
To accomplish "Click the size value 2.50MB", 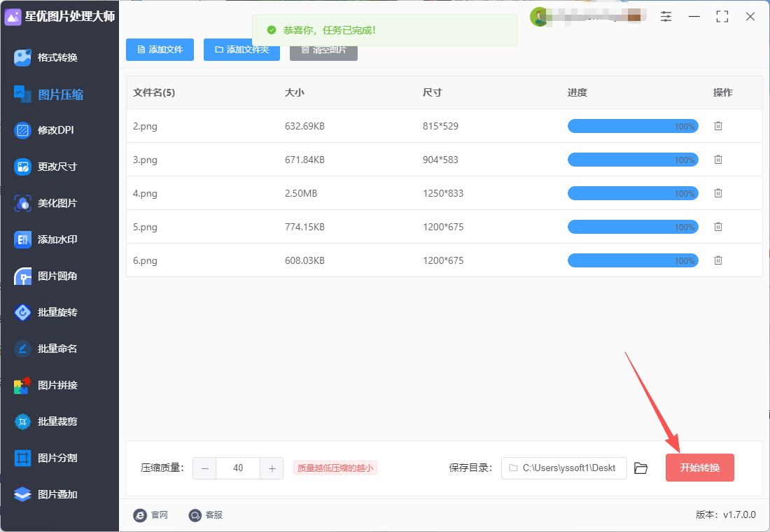I will point(301,193).
